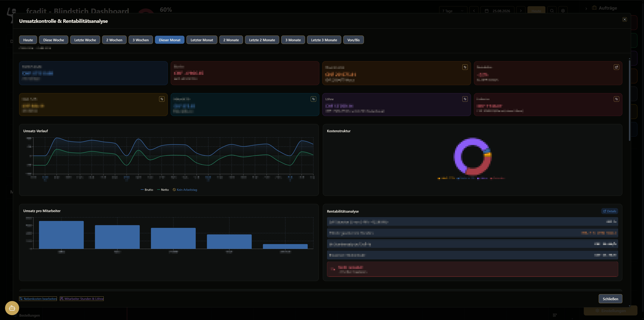Select the Letzte Woche range
644x320 pixels.
click(85, 40)
